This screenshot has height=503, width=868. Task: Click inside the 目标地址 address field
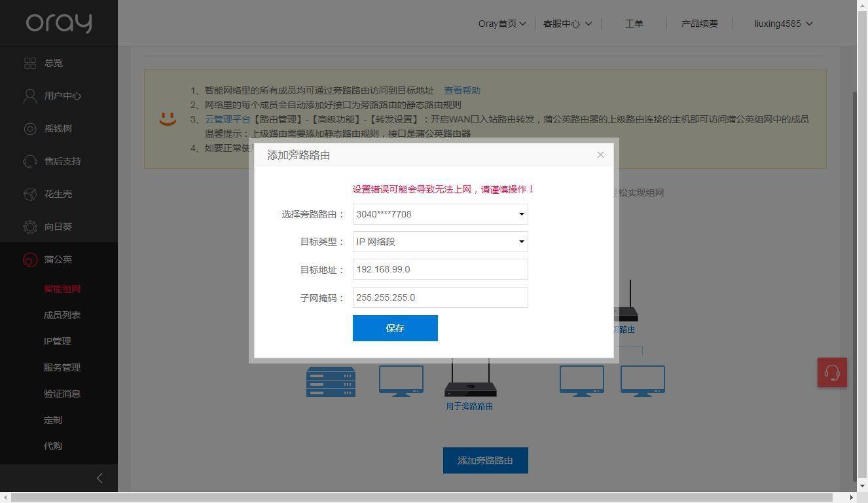click(x=440, y=269)
